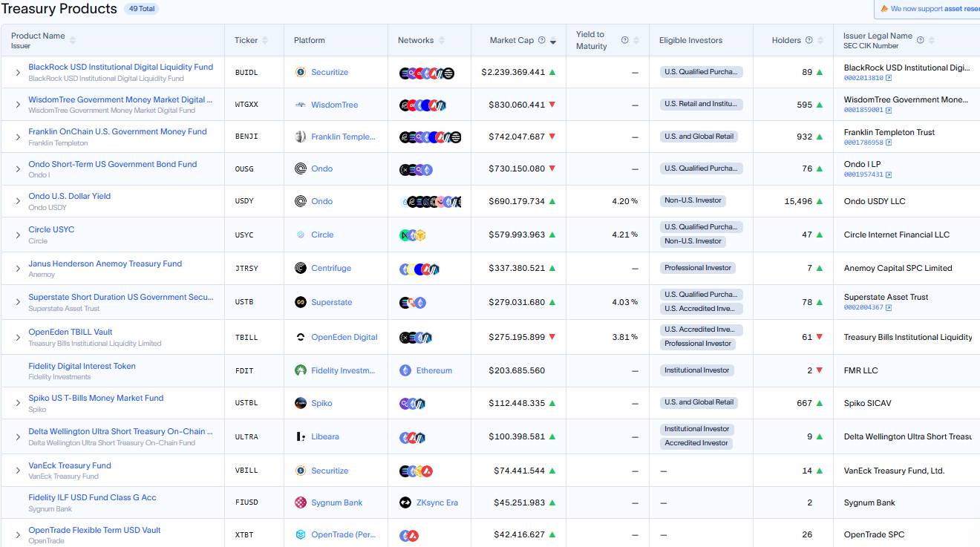
Task: Expand the Circle USYC row
Action: coord(18,235)
